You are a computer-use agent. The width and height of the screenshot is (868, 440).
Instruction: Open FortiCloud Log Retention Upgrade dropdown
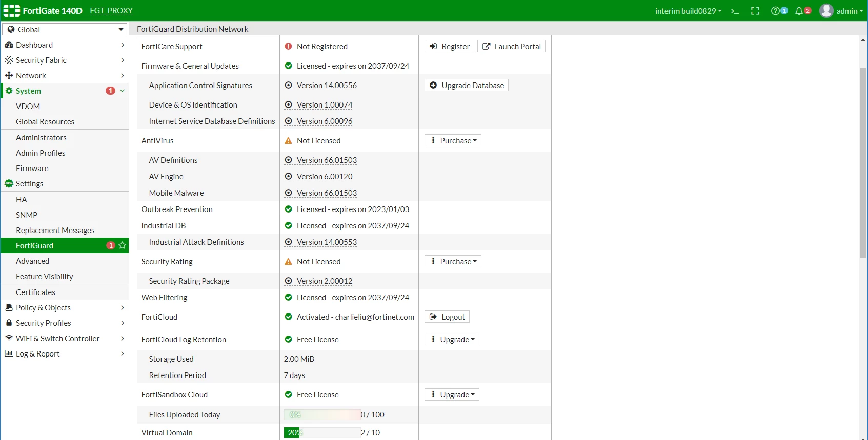point(452,339)
